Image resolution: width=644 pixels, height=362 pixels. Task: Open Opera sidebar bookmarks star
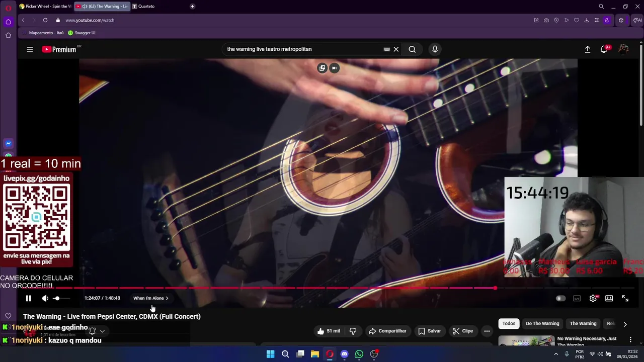(x=8, y=35)
